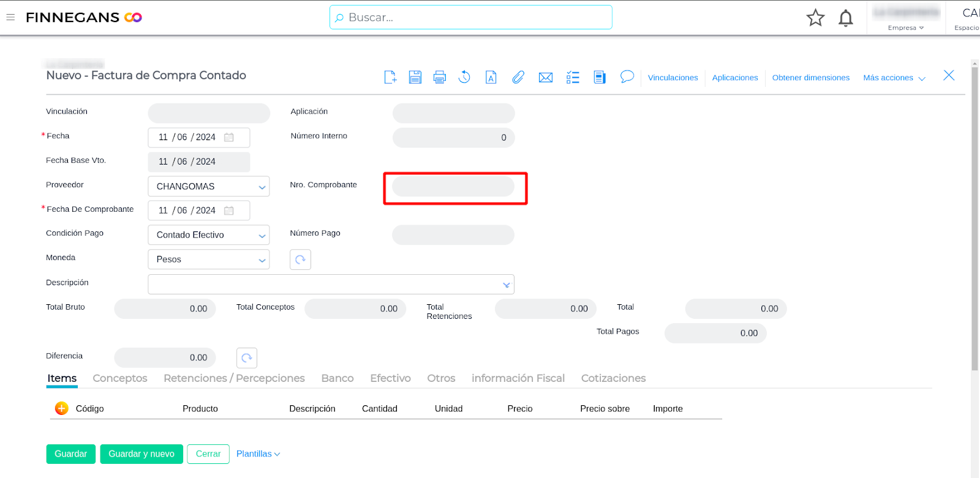Expand the Proveedor dropdown
This screenshot has width=980, height=478.
[262, 187]
